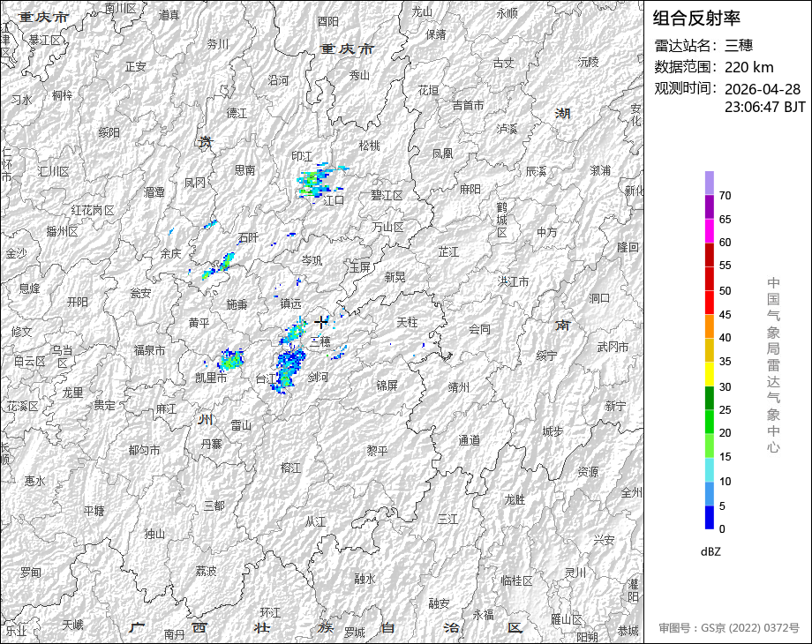
Task: Click the legend value 45
Action: pos(725,315)
